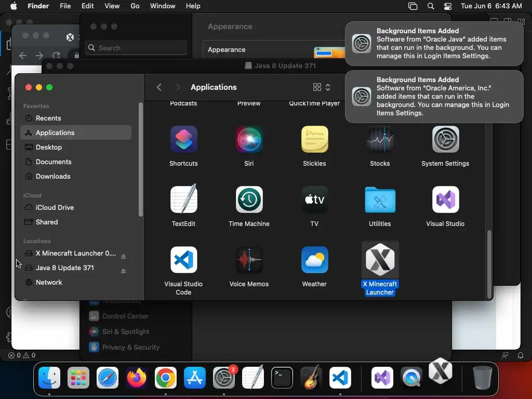This screenshot has width=532, height=399.
Task: Open Spotlight search in menu bar
Action: tap(431, 6)
